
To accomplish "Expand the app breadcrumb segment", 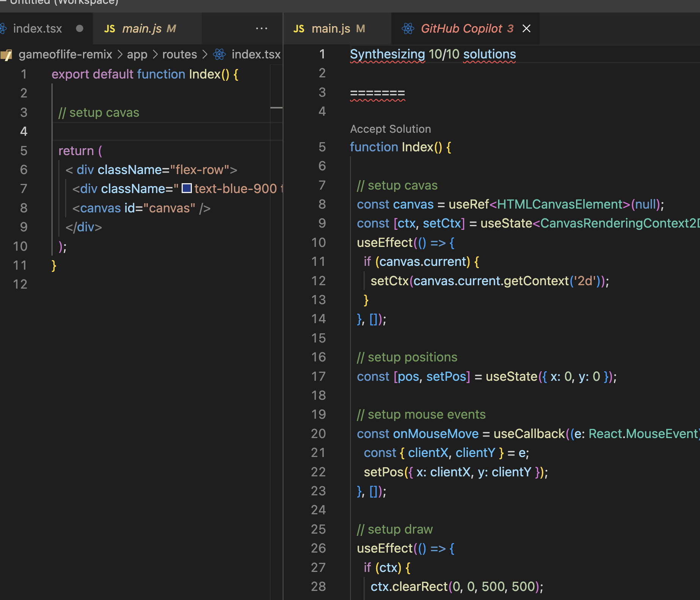I will click(x=137, y=54).
